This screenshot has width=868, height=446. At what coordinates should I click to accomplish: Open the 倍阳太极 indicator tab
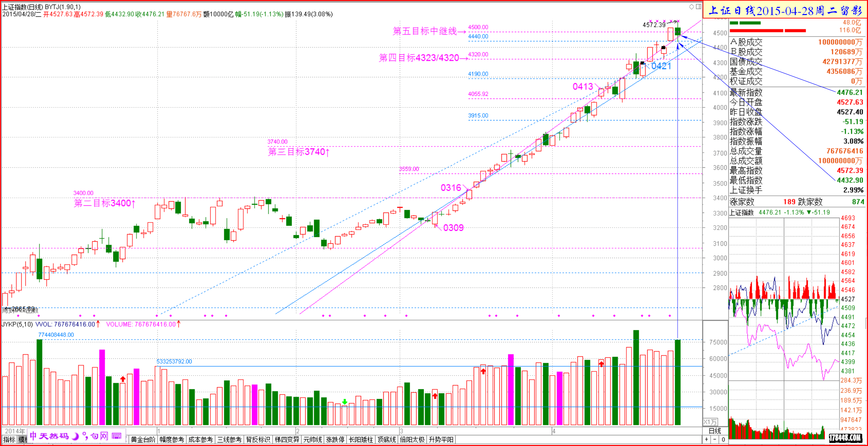[412, 439]
